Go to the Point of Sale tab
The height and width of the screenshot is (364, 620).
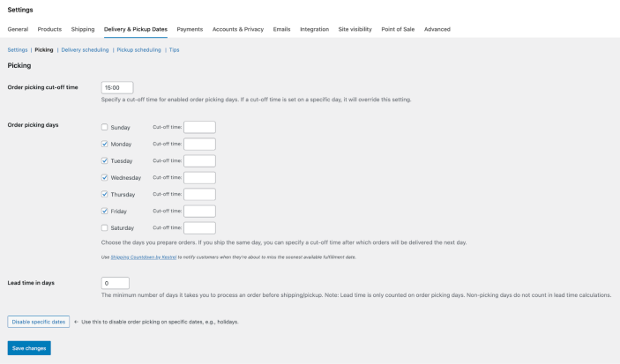click(x=399, y=29)
